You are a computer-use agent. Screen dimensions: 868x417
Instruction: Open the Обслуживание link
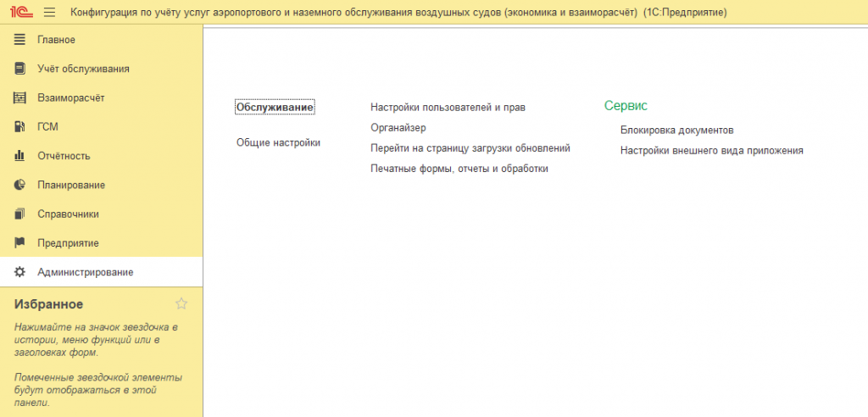275,106
